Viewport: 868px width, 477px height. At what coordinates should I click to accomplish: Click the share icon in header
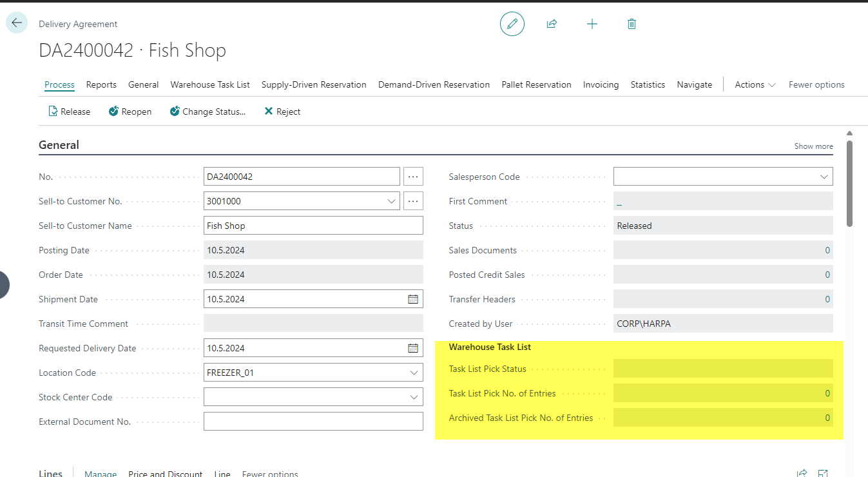[552, 24]
